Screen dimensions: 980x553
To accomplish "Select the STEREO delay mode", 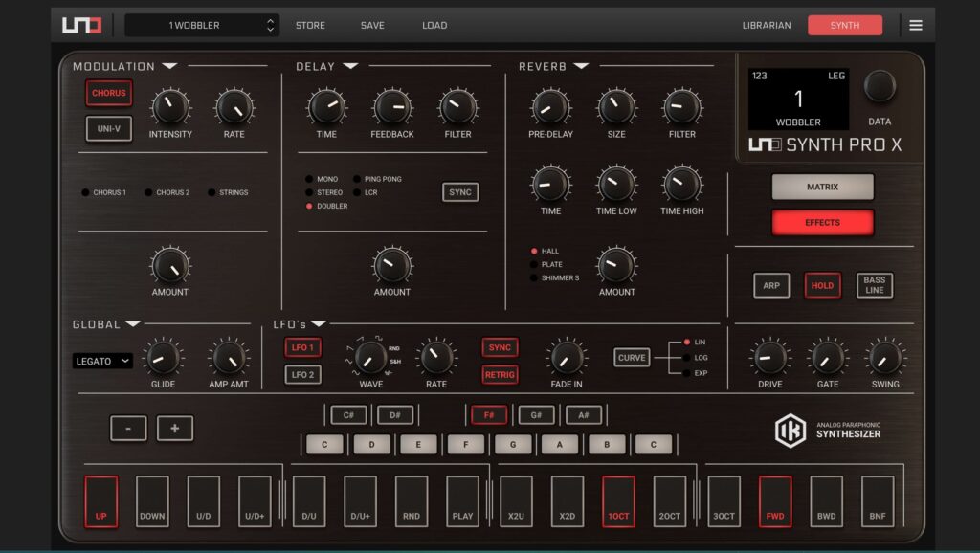I will (x=323, y=192).
